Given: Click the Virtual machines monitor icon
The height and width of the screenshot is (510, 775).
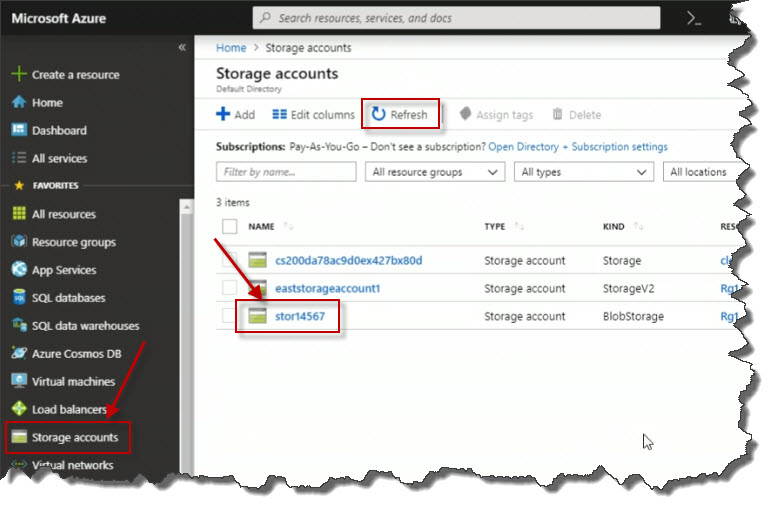Looking at the screenshot, I should click(x=19, y=381).
